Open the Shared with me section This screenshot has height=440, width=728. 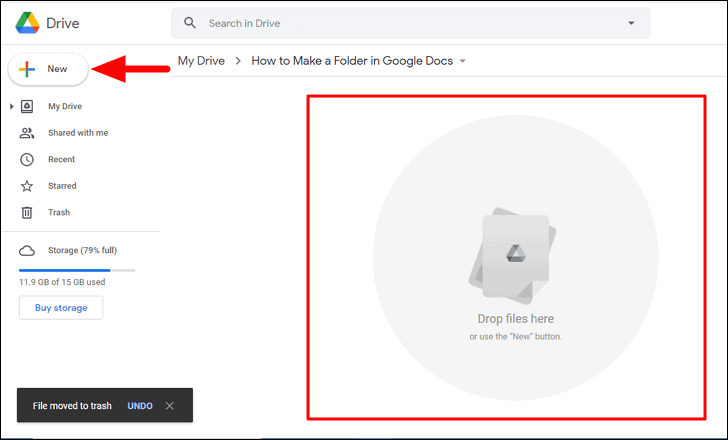pos(78,133)
